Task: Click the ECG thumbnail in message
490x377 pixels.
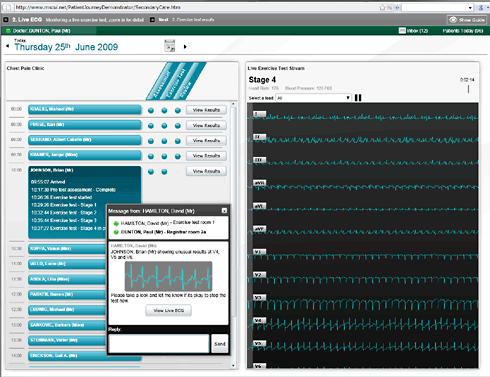Action: 168,276
